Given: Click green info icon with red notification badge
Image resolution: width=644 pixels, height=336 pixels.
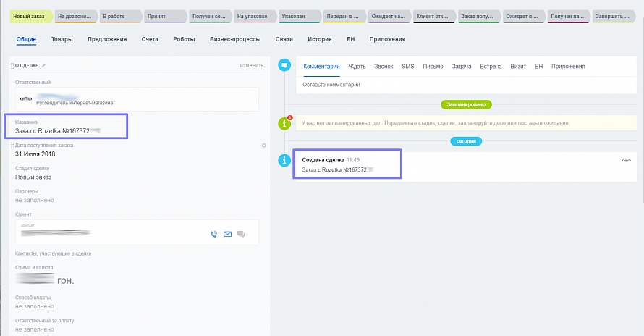Looking at the screenshot, I should pos(285,123).
